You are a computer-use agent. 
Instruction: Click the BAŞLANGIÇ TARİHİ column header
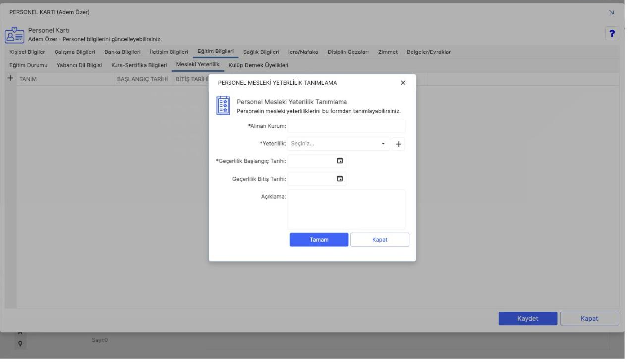coord(143,79)
